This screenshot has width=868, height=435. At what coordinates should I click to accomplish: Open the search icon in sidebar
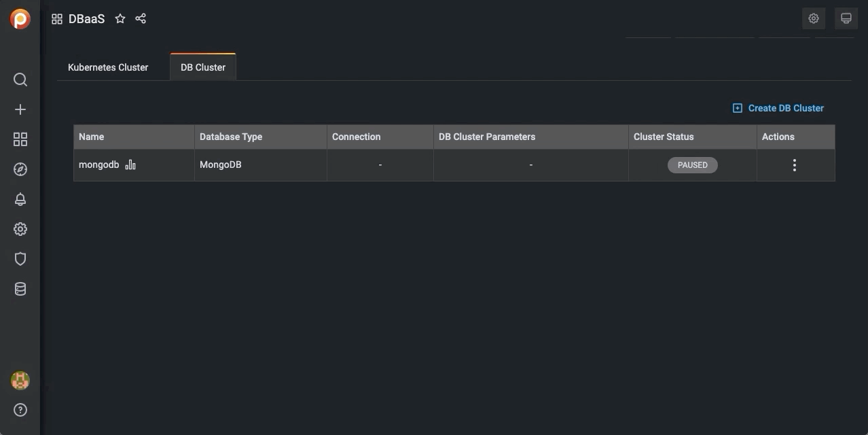[20, 80]
